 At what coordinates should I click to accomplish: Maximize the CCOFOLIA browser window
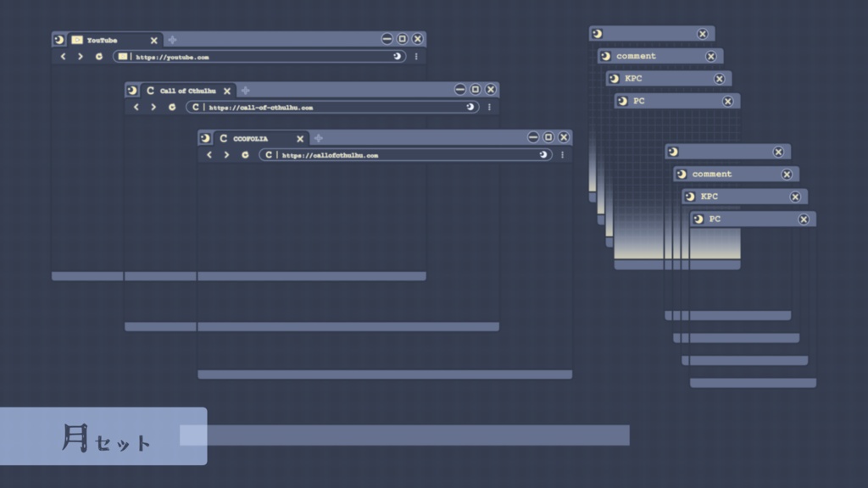click(x=548, y=137)
